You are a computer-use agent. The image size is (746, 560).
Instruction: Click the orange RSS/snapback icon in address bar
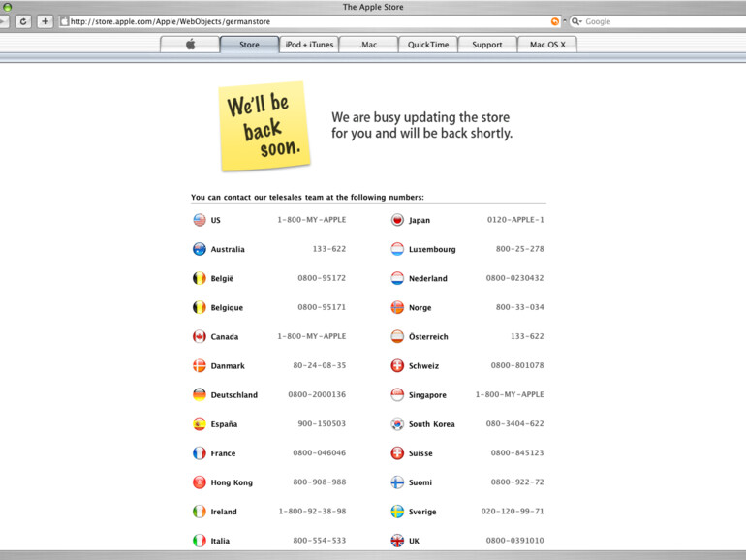[555, 21]
